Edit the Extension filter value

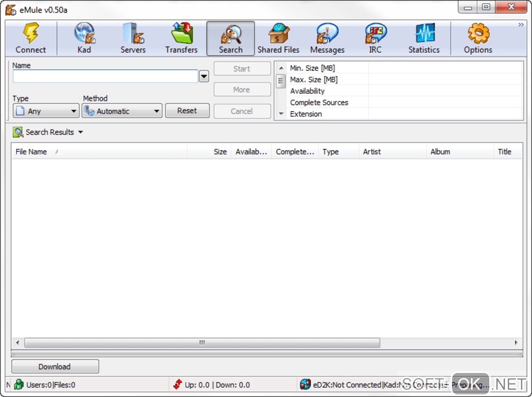click(x=445, y=114)
